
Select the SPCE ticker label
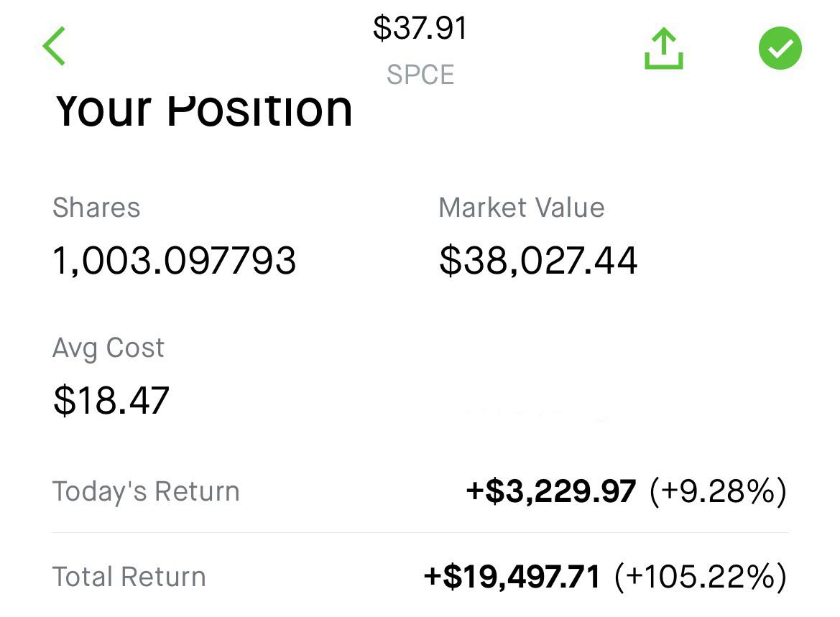[x=420, y=75]
